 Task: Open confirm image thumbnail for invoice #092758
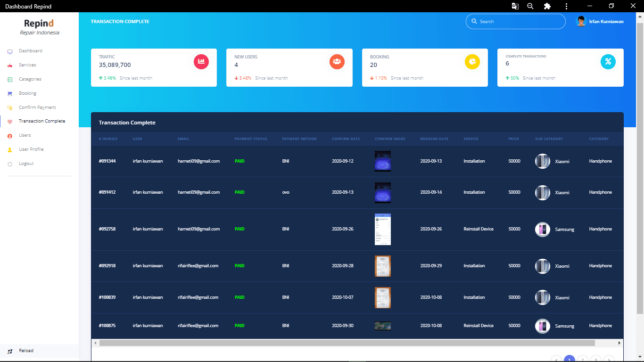[382, 230]
